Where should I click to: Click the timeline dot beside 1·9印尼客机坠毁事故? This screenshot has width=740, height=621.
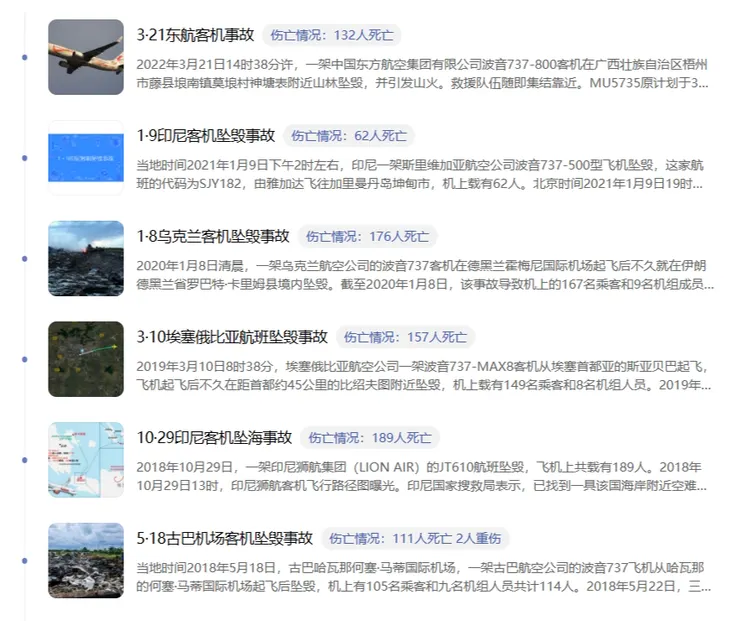point(25,158)
